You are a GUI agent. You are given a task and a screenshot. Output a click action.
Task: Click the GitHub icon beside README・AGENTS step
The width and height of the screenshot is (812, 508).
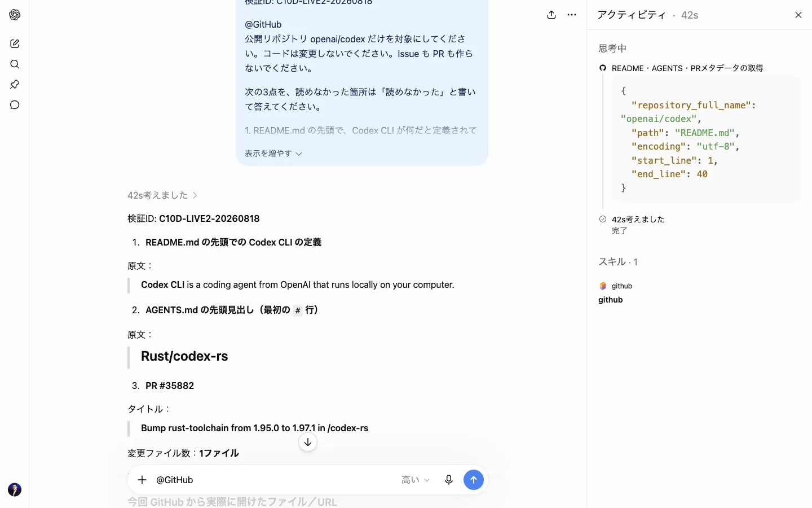[x=603, y=68]
